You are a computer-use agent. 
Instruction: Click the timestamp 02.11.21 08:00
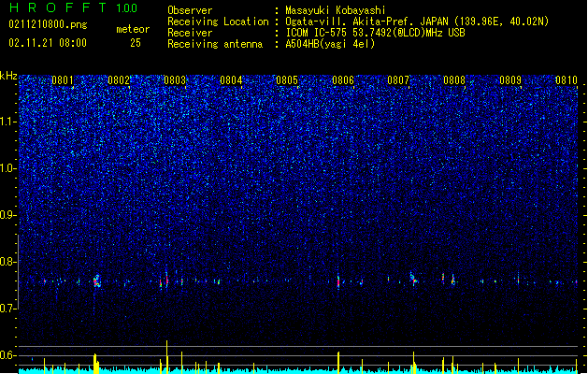pyautogui.click(x=48, y=43)
